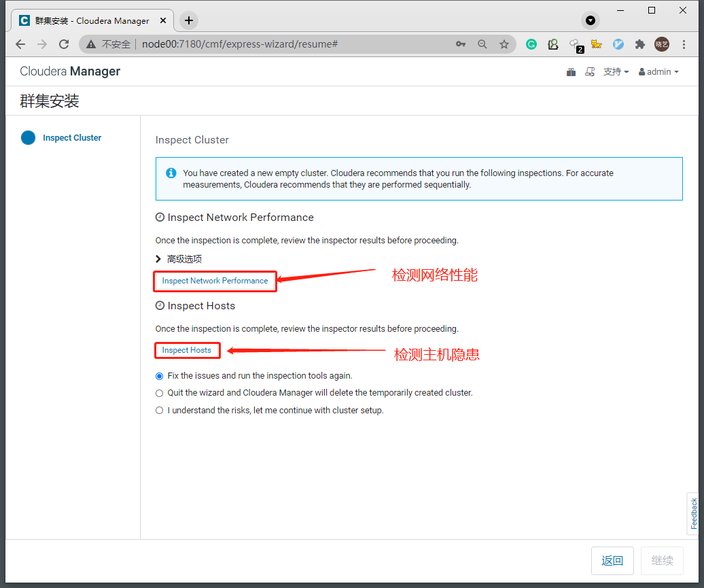Image resolution: width=704 pixels, height=588 pixels.
Task: Open the admin user dropdown
Action: pos(658,72)
